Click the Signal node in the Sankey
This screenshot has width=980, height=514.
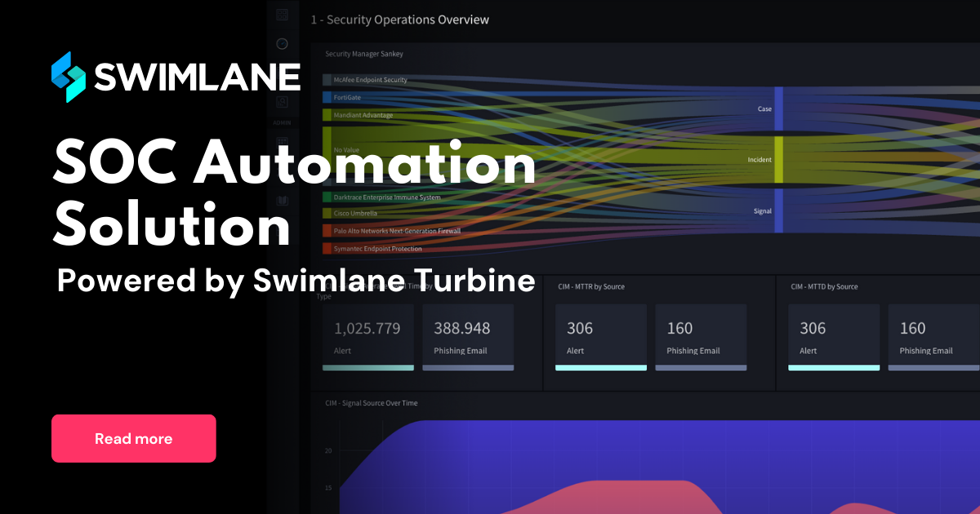pos(778,210)
